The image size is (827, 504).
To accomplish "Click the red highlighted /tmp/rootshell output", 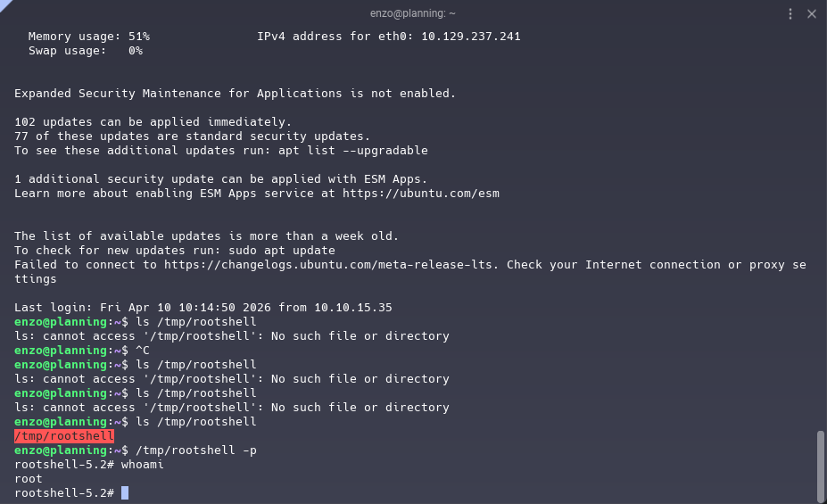I will tap(64, 436).
